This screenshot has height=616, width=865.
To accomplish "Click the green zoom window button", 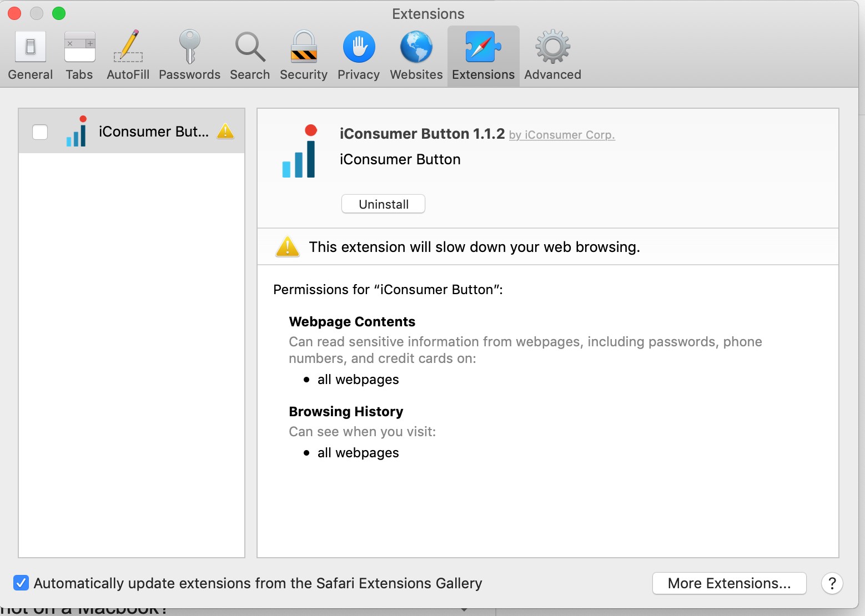I will (59, 13).
